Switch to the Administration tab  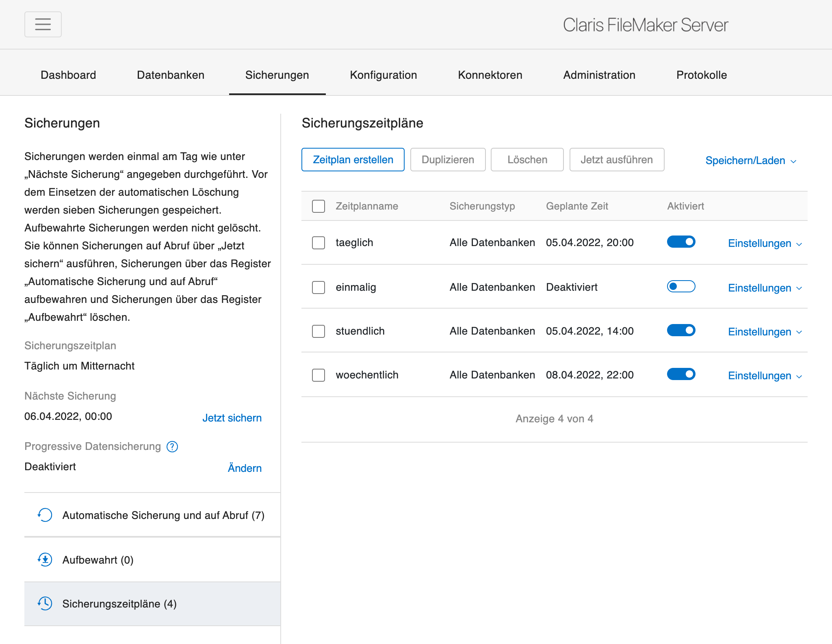coord(599,75)
